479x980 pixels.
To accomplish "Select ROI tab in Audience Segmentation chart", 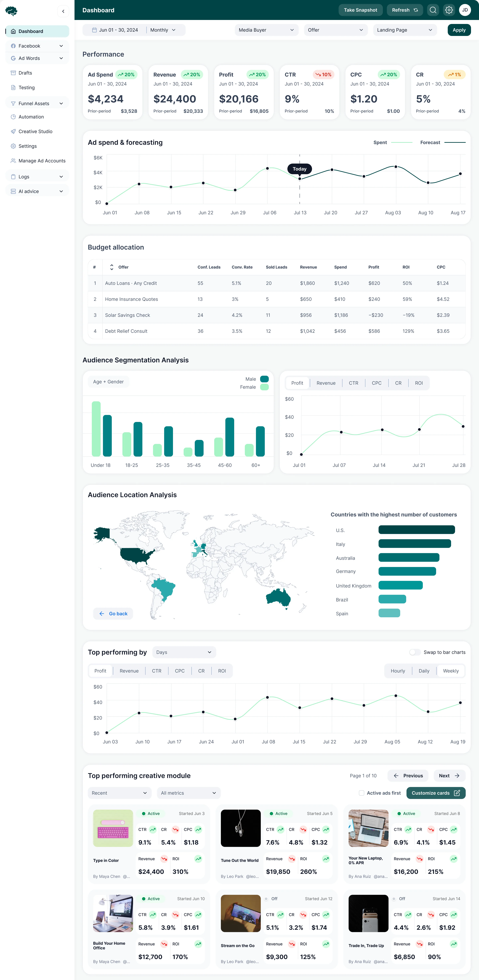I will point(419,383).
